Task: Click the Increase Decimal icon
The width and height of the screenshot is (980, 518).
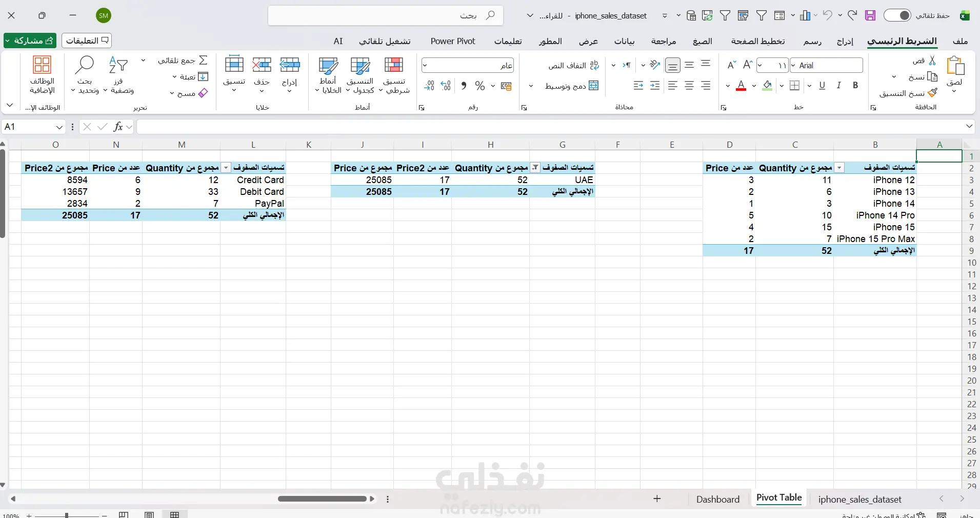Action: tap(446, 86)
